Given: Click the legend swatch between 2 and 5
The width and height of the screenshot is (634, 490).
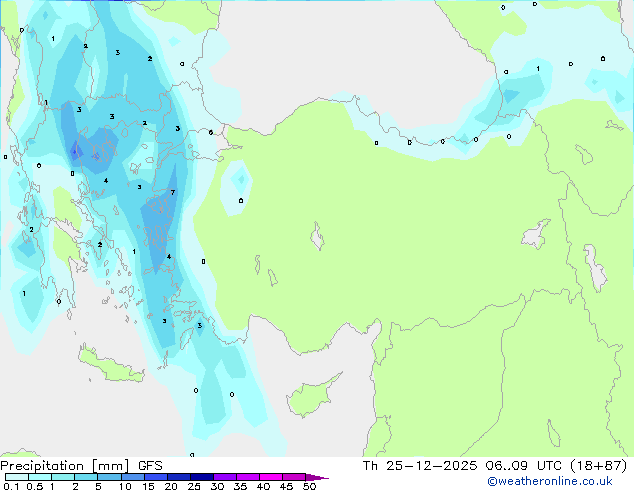Looking at the screenshot, I should tap(86, 477).
